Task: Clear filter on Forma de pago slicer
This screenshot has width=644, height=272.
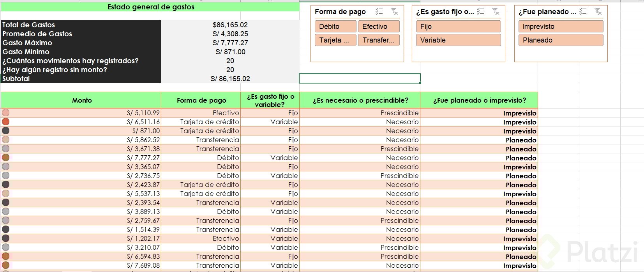Action: coord(394,12)
